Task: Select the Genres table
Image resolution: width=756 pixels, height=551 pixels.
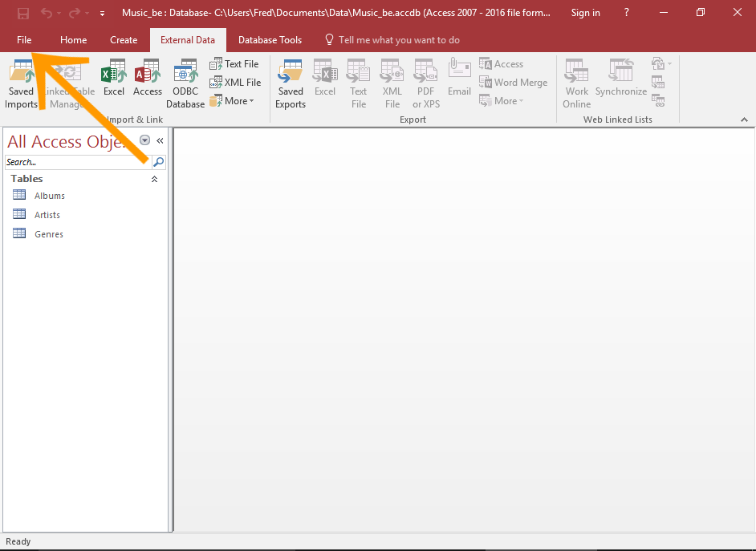Action: tap(48, 234)
